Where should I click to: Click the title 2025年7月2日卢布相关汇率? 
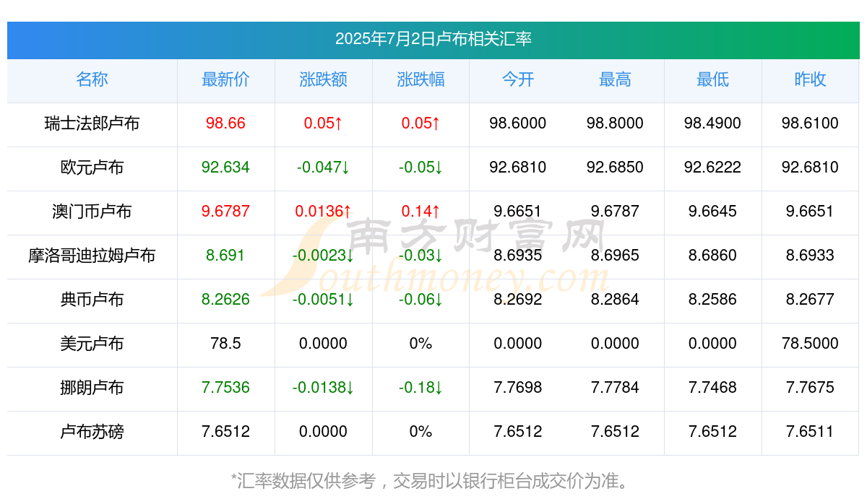tap(433, 39)
